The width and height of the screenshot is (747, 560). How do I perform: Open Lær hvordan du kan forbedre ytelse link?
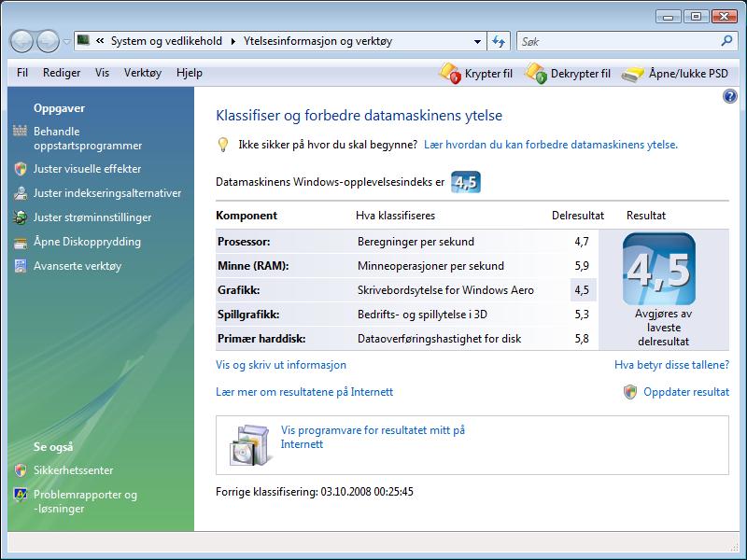pyautogui.click(x=551, y=145)
